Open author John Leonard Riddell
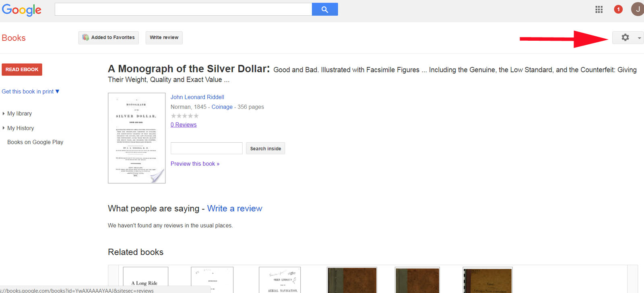The height and width of the screenshot is (293, 644). [x=197, y=97]
